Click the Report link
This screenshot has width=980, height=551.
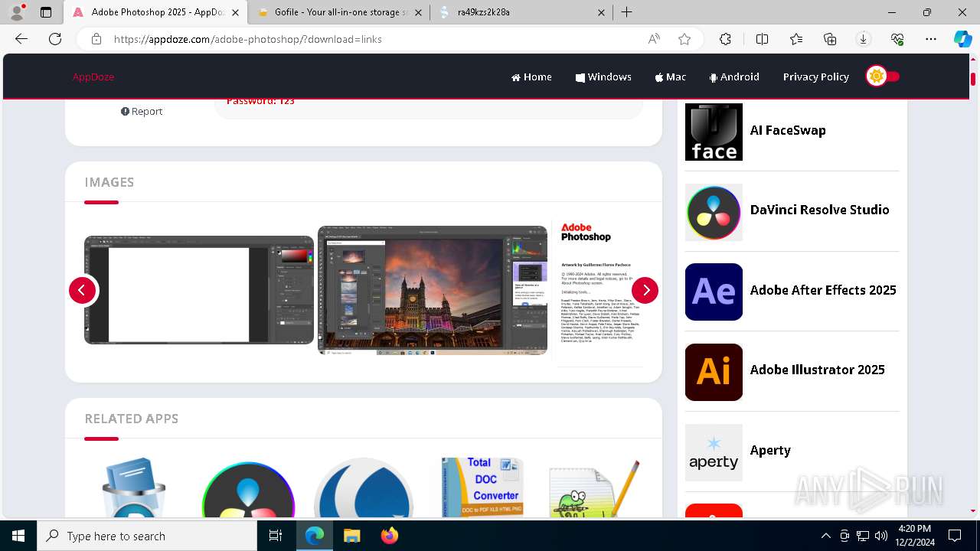coord(142,111)
